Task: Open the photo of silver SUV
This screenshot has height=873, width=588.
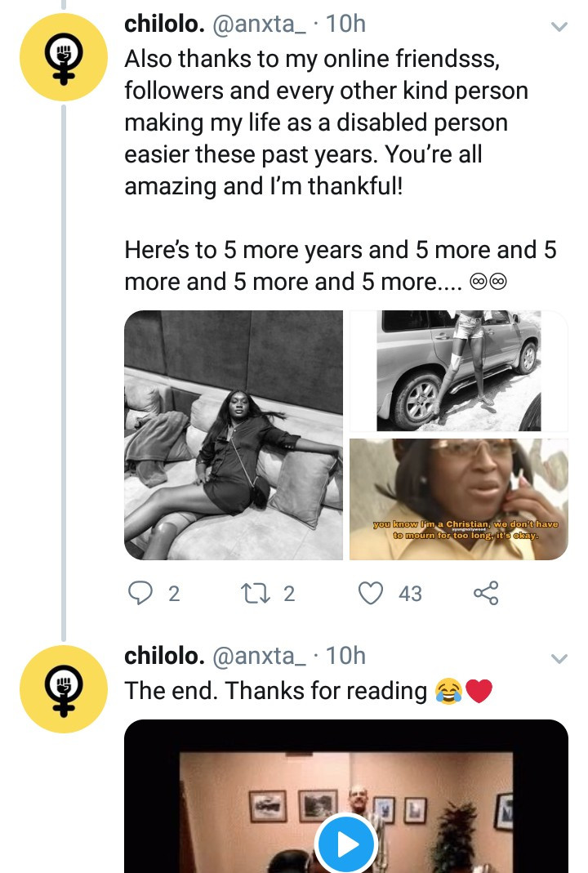Action: (458, 371)
